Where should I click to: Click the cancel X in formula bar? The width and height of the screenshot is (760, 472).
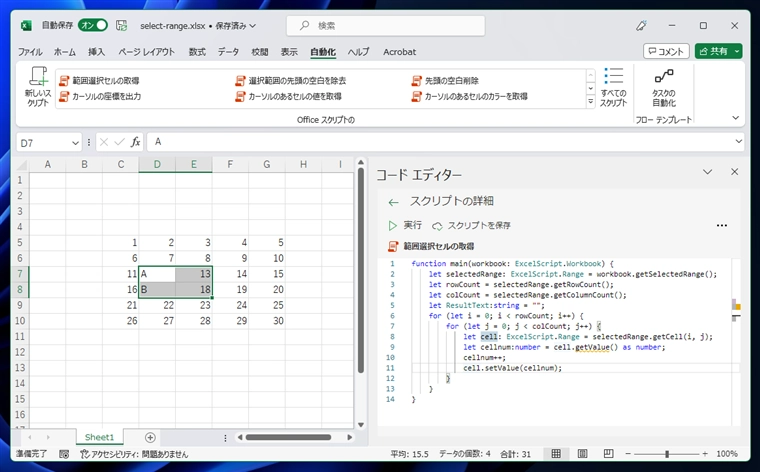tap(104, 142)
